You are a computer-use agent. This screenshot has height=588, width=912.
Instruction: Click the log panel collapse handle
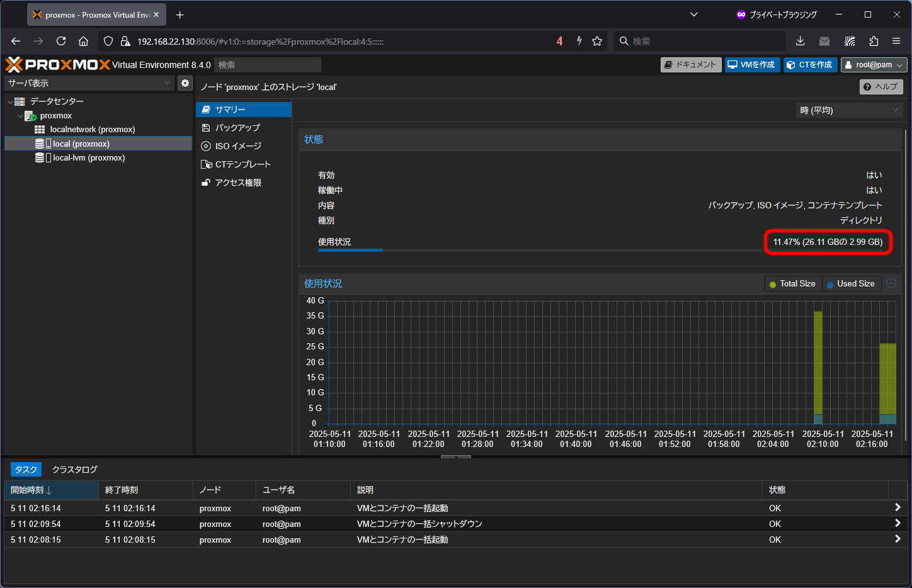[x=456, y=456]
